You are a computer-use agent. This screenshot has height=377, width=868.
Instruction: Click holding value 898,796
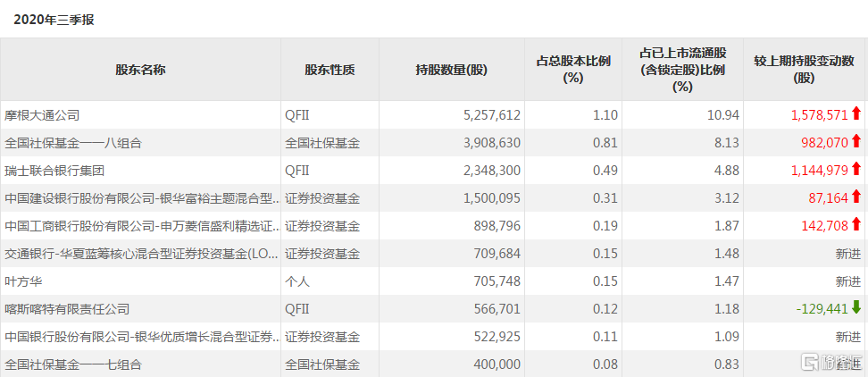click(x=497, y=226)
